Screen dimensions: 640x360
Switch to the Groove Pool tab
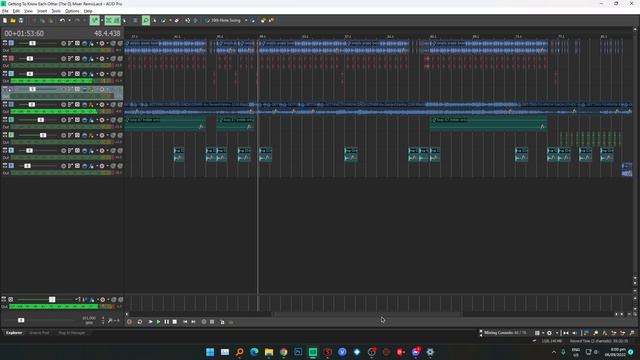[39, 333]
